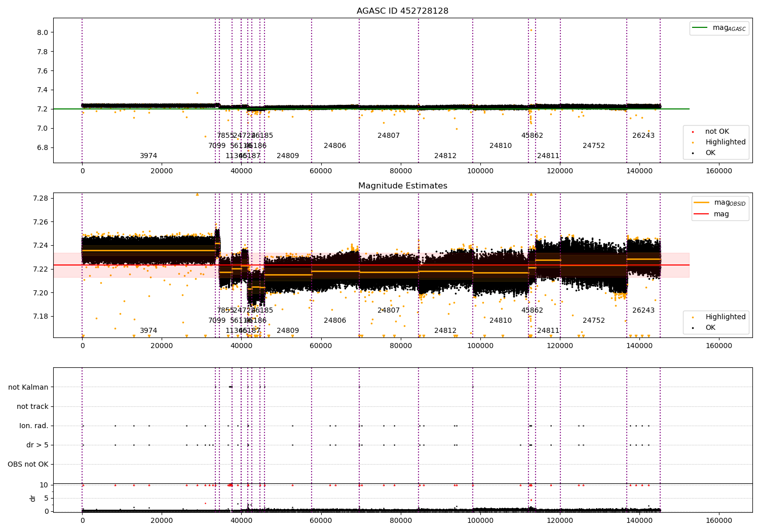The image size is (760, 532).
Task: Click the 7.24 y-axis tick label
Action: 41,246
